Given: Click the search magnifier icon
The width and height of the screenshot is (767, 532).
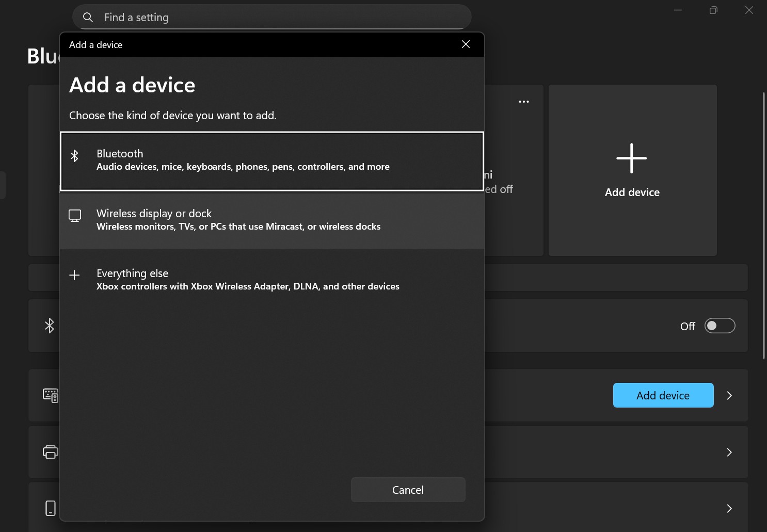Looking at the screenshot, I should point(88,17).
